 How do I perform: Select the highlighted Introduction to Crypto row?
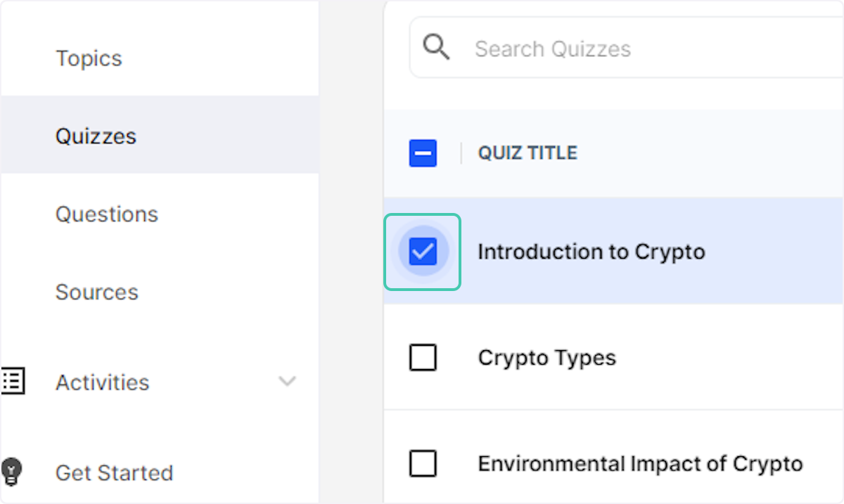tap(633, 252)
